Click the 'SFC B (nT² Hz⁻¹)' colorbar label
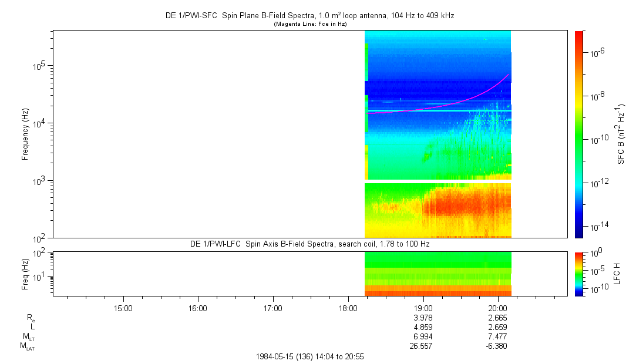 click(620, 134)
